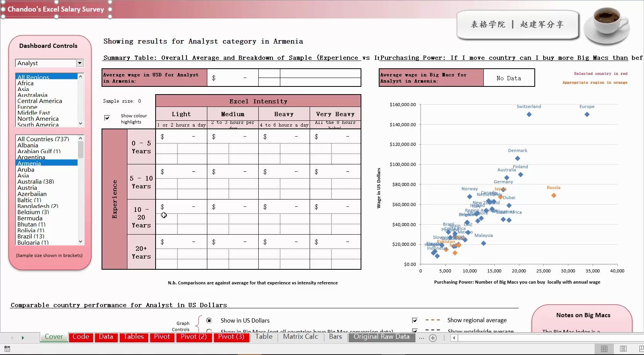Image resolution: width=644 pixels, height=355 pixels.
Task: Open the Pivot (3) sheet tab
Action: (x=231, y=336)
